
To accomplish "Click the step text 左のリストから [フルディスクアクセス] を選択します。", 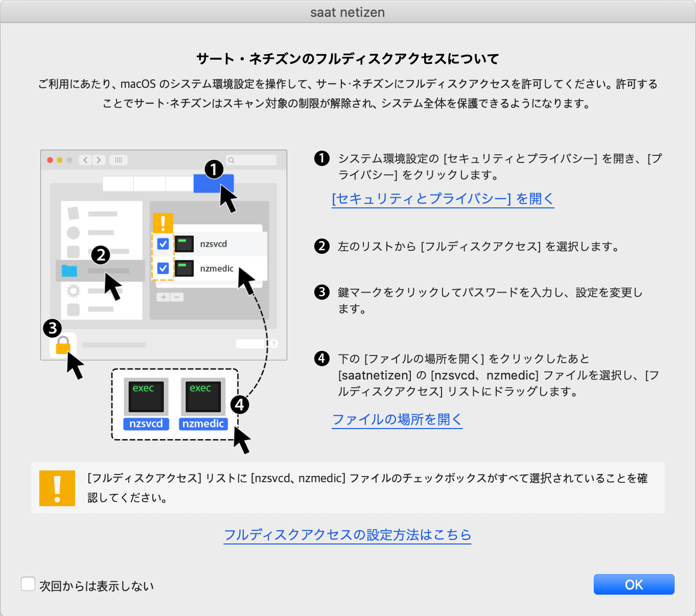I will coord(478,247).
